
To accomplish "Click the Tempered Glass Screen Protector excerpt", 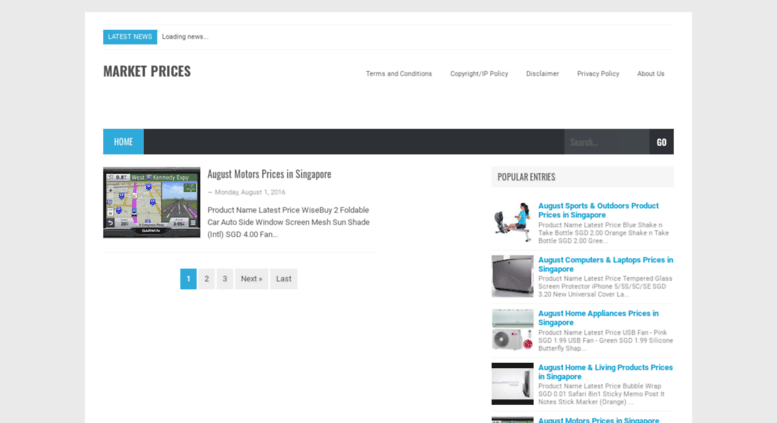I will (x=605, y=286).
